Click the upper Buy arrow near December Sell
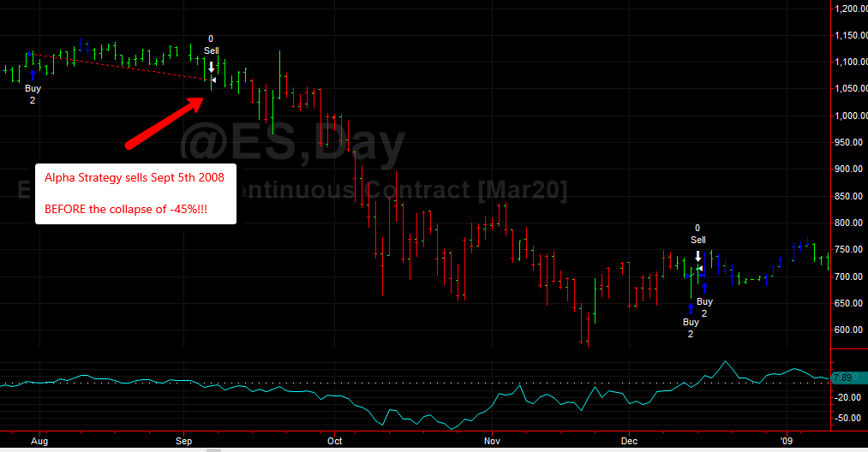868x452 pixels. 704,288
